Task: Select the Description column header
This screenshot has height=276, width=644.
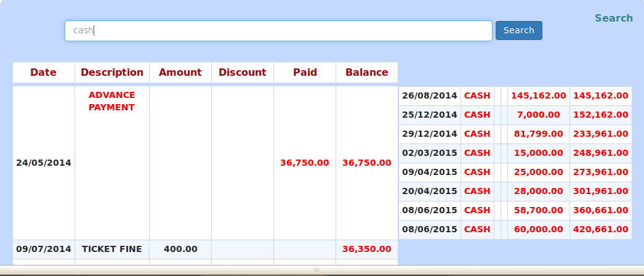Action: point(112,72)
